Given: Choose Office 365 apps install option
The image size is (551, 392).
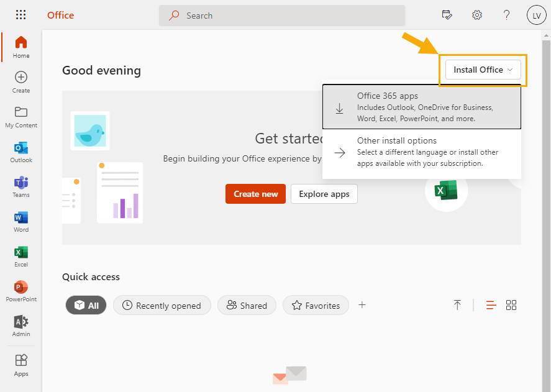Looking at the screenshot, I should [x=422, y=107].
